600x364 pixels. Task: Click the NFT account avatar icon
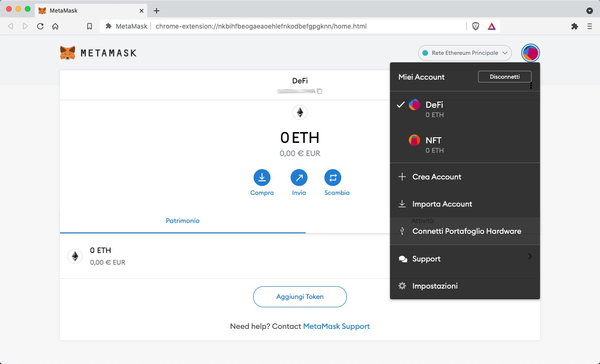[x=414, y=140]
